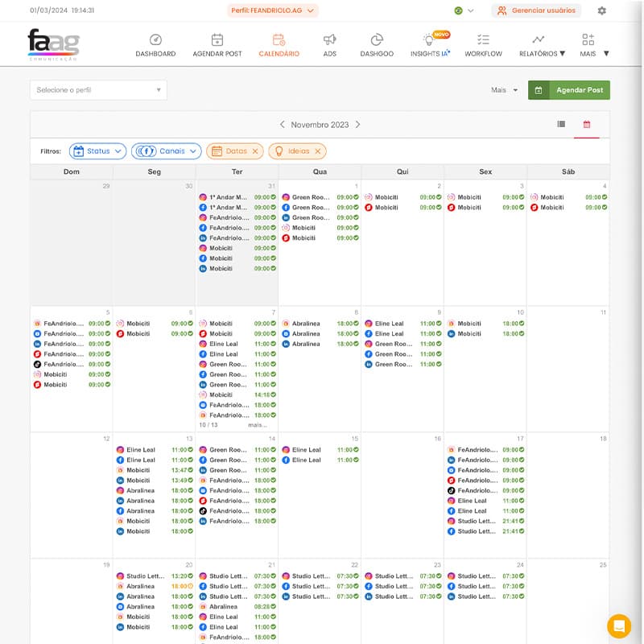
Task: Open the Status filter dropdown
Action: [97, 151]
